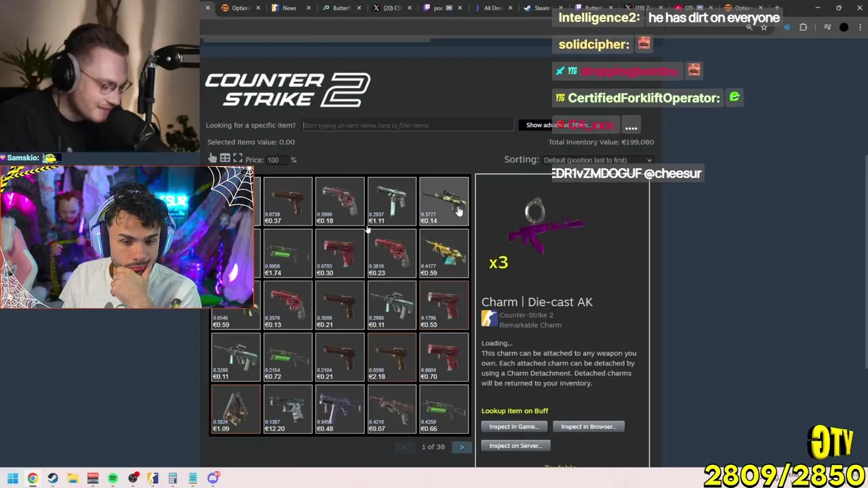Open the Sorting dropdown
This screenshot has height=488, width=868.
coord(597,160)
